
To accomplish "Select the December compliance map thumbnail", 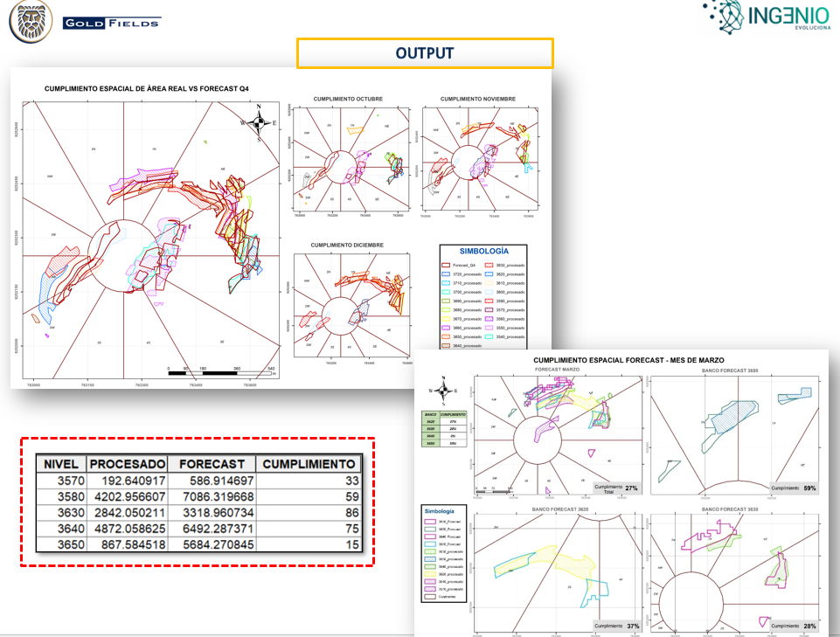I will (x=352, y=305).
